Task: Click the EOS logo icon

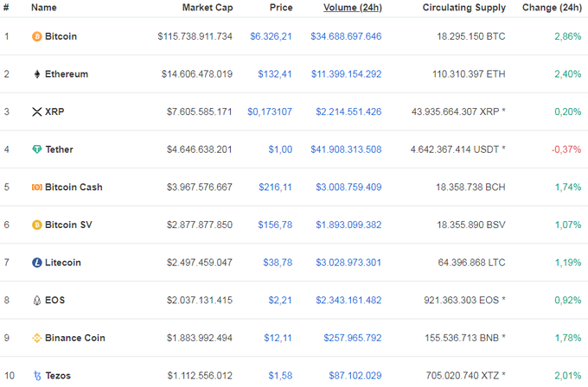Action: pyautogui.click(x=36, y=300)
